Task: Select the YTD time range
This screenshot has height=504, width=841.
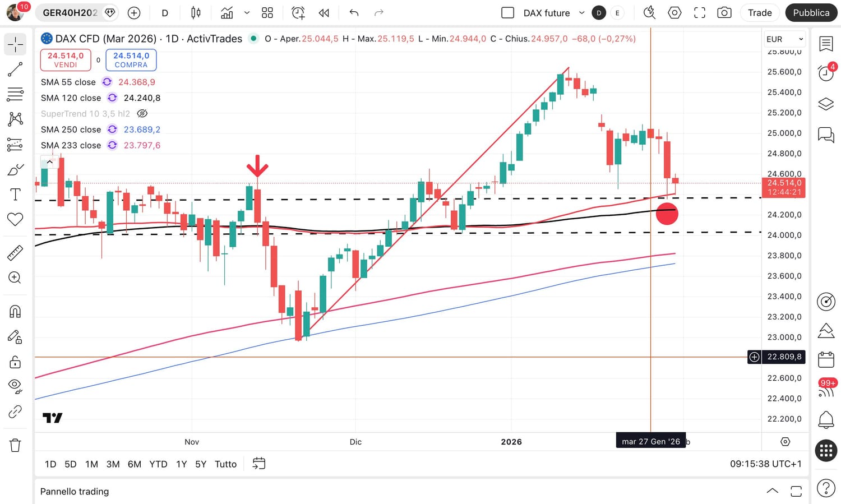Action: (158, 464)
